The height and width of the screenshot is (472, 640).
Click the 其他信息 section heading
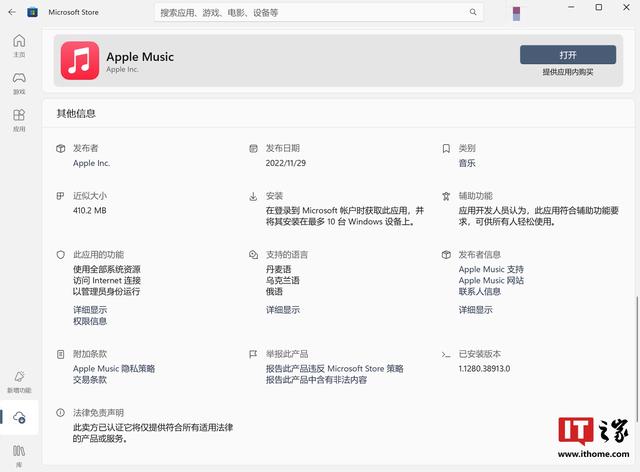pos(76,114)
